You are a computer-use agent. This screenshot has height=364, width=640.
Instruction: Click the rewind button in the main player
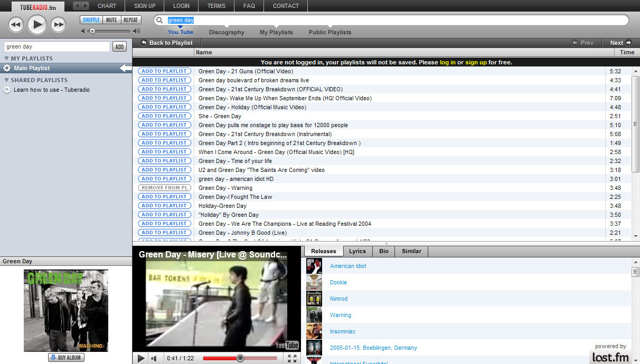[x=16, y=24]
